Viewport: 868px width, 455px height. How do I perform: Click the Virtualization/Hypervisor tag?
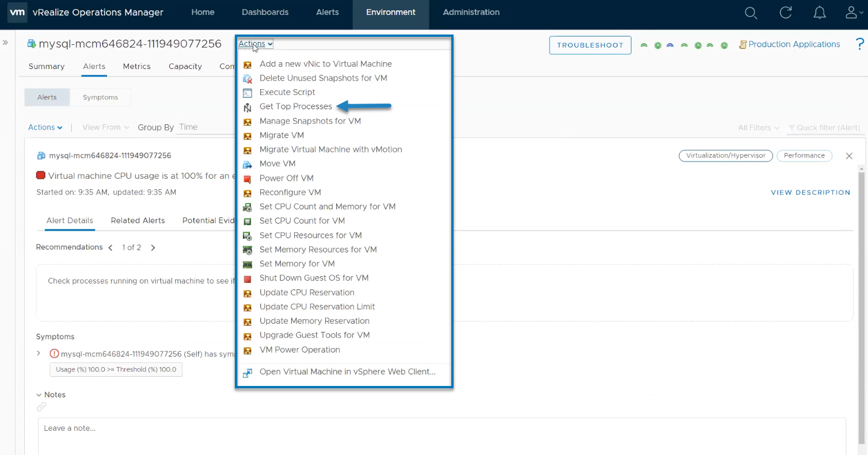click(x=726, y=156)
